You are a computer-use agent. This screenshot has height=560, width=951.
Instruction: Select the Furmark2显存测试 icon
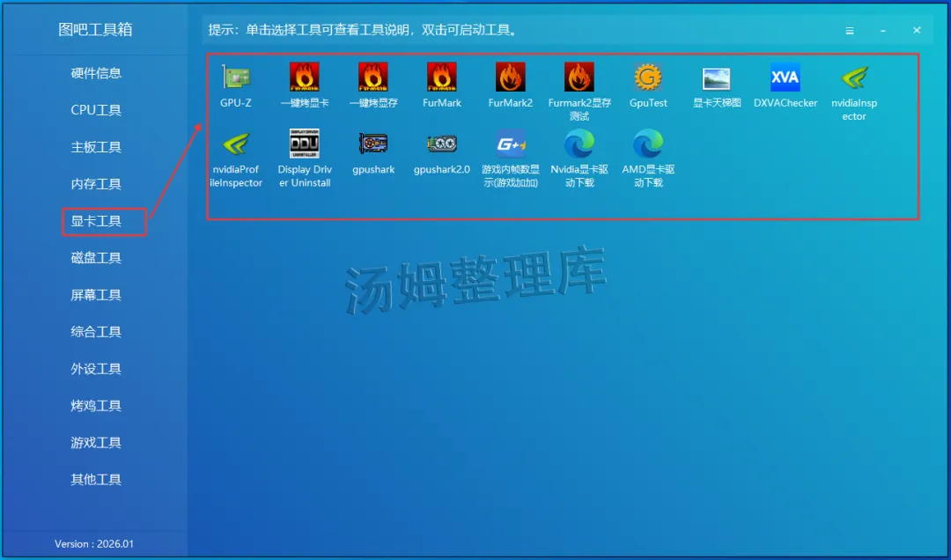pos(579,77)
